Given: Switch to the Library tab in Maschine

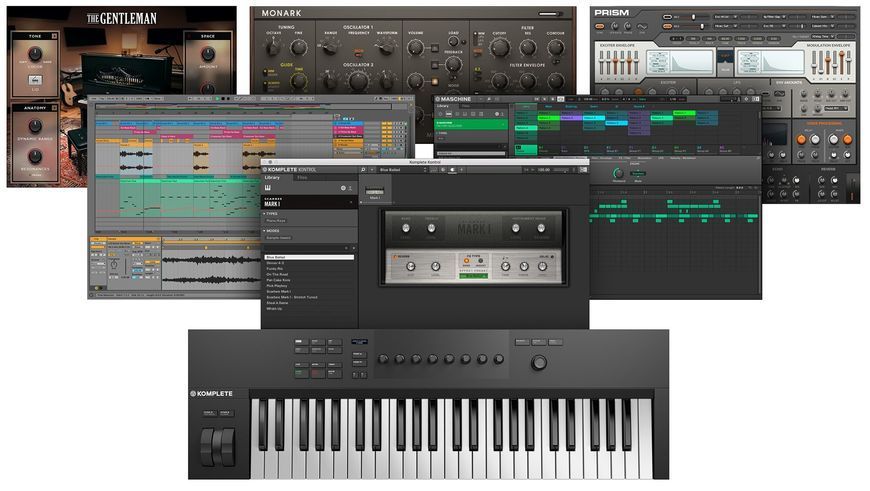Looking at the screenshot, I should coord(443,105).
